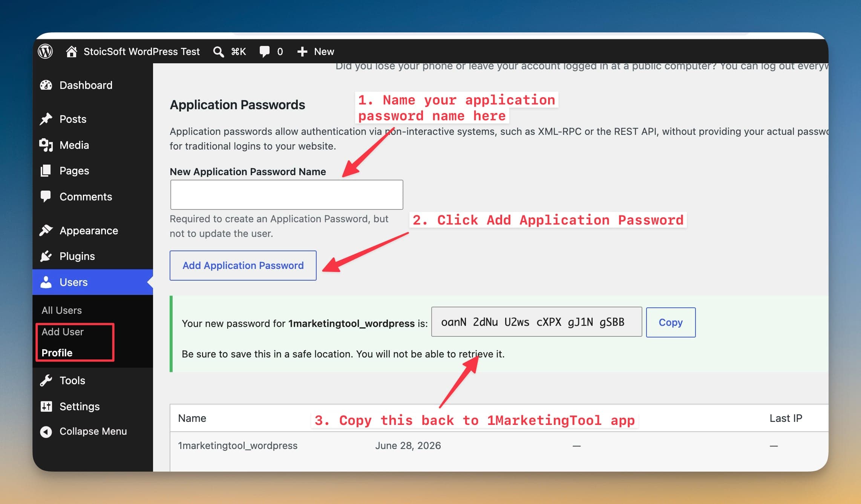Image resolution: width=861 pixels, height=504 pixels.
Task: Open the Tools menu item
Action: coord(72,380)
